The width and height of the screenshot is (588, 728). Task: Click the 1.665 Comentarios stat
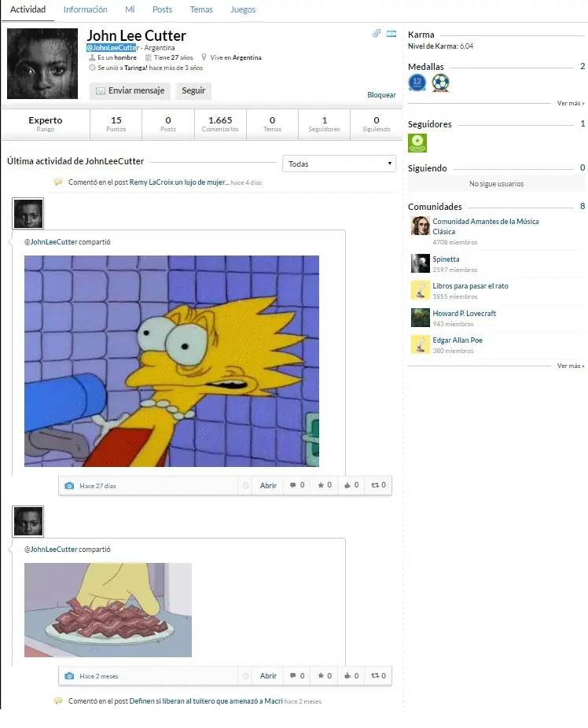tap(220, 124)
